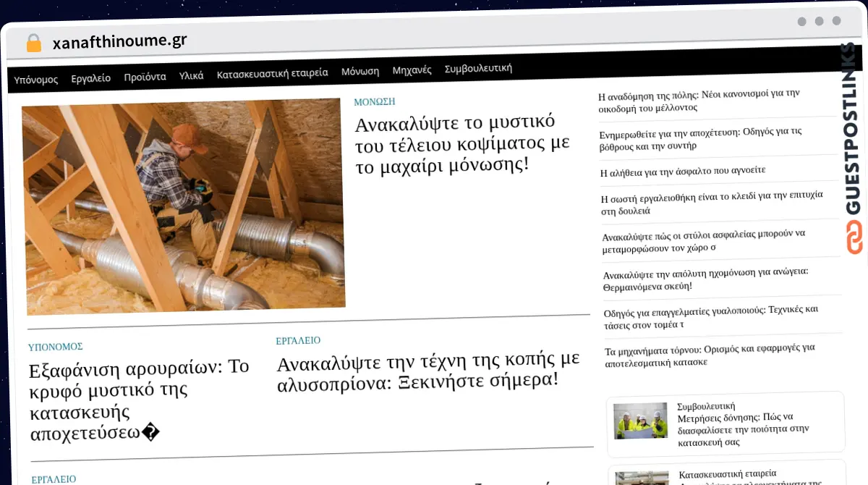
Task: Go to the Μόνωση menu item
Action: tap(360, 71)
